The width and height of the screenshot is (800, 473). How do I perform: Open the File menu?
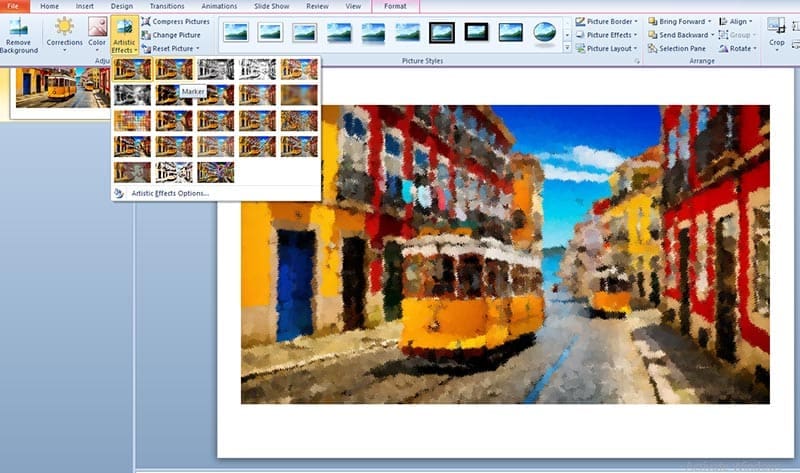pos(15,6)
